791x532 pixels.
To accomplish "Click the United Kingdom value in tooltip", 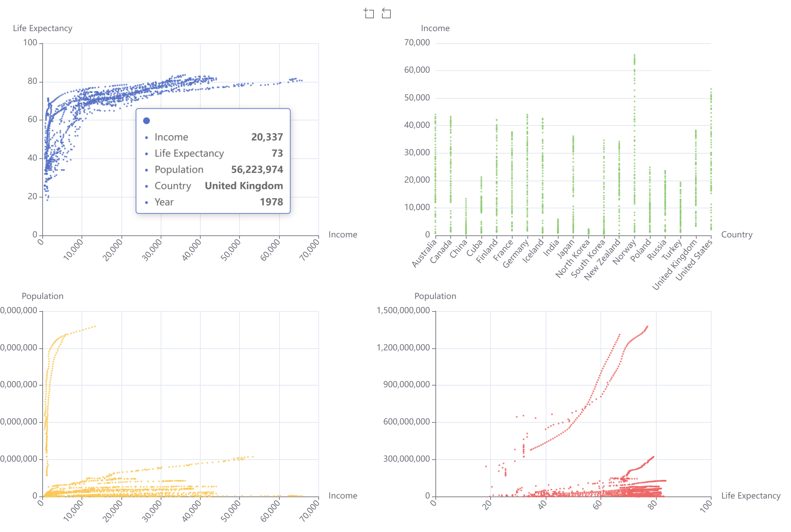I will coord(244,186).
